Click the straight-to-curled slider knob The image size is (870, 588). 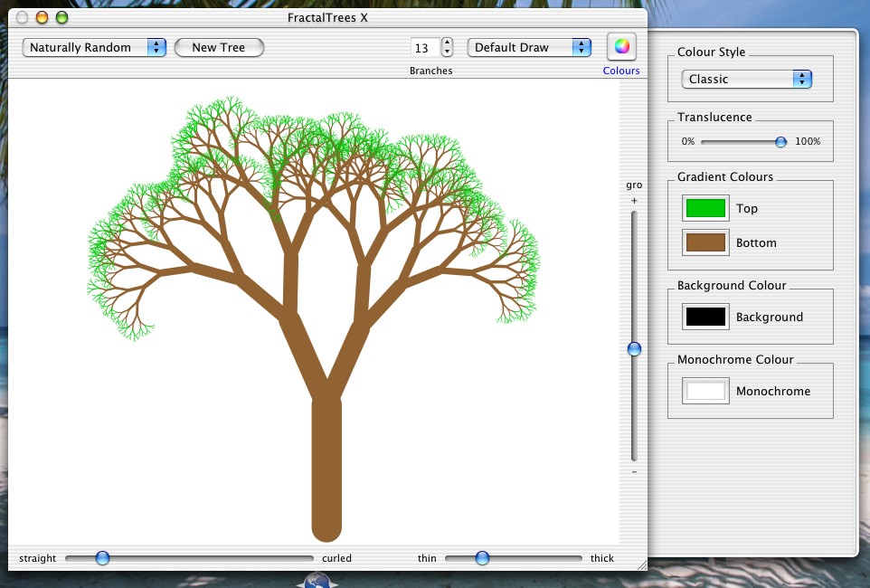point(102,558)
